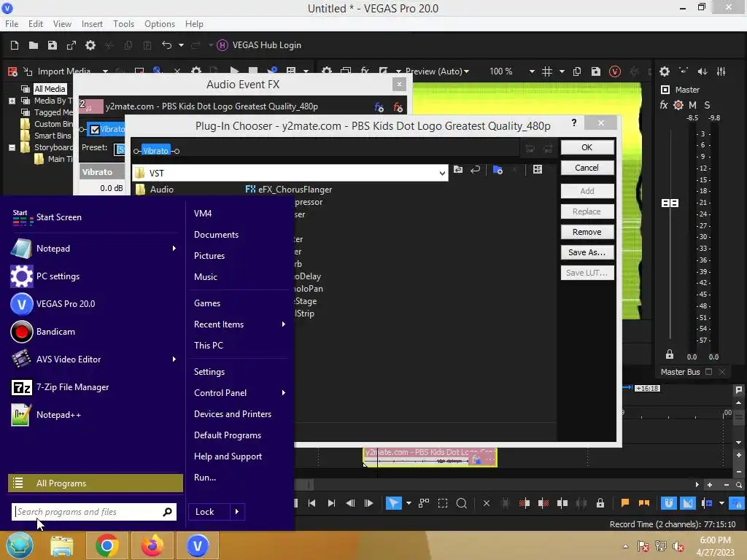Go up one folder level in Plug-In Chooser

point(458,169)
